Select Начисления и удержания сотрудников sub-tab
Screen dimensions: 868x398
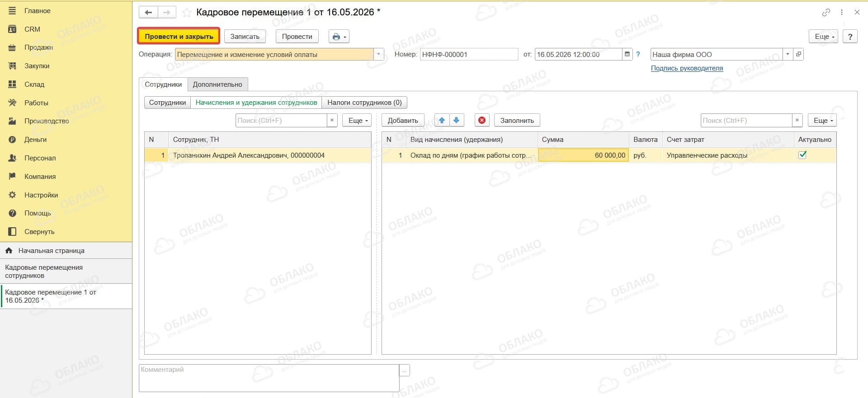[x=256, y=103]
